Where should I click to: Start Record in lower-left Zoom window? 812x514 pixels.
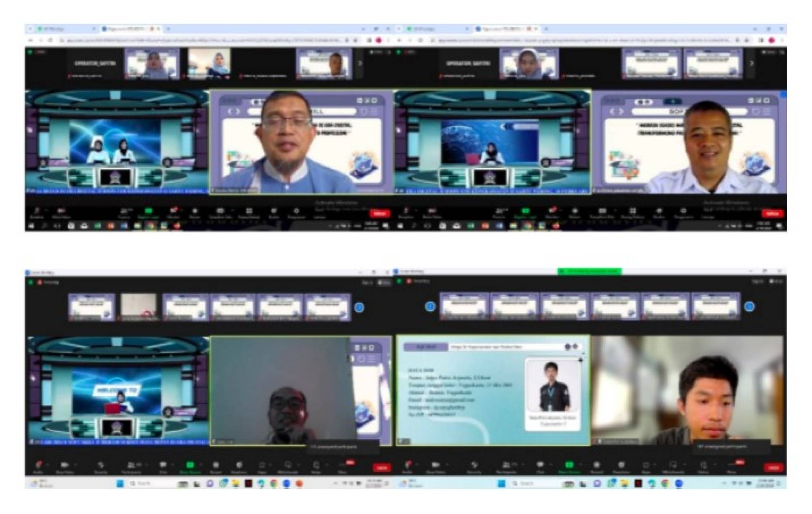(x=216, y=466)
